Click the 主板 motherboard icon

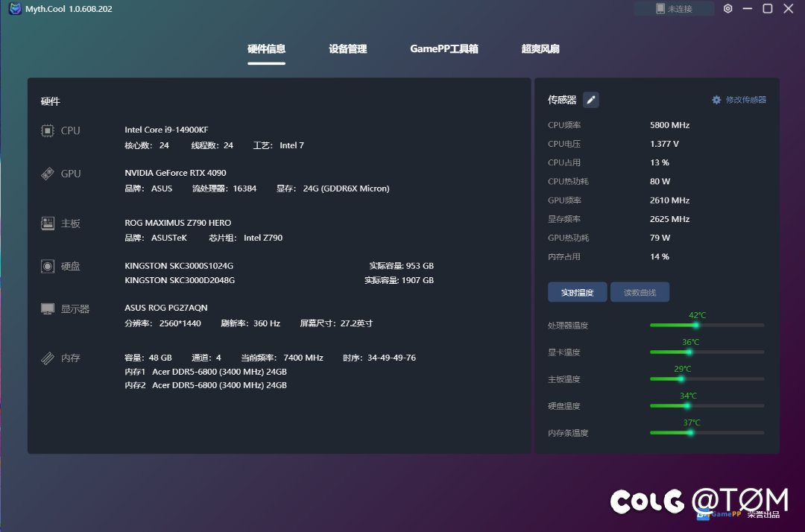[x=47, y=224]
